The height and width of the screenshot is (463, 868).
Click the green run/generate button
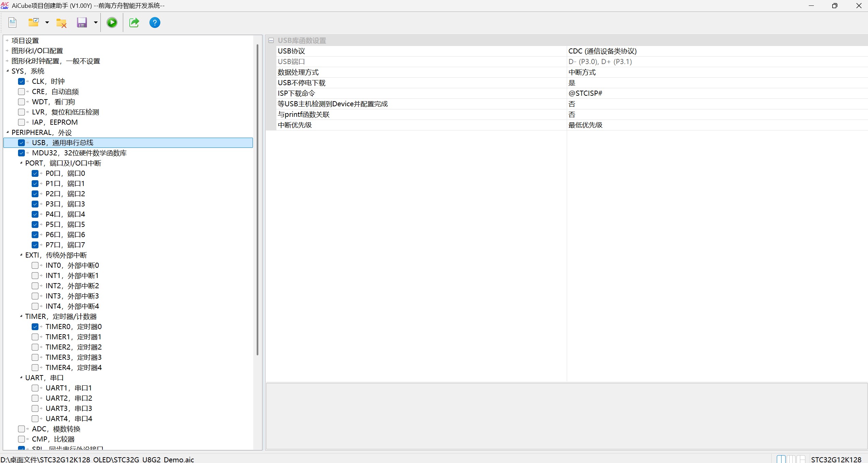click(x=112, y=23)
